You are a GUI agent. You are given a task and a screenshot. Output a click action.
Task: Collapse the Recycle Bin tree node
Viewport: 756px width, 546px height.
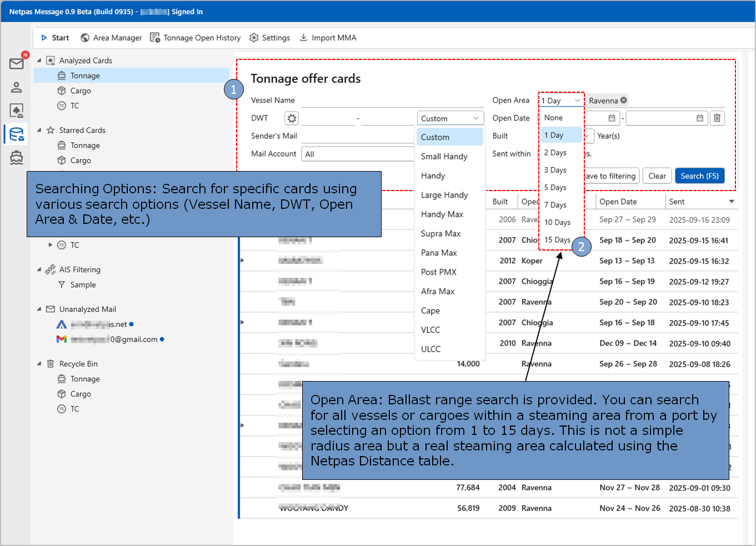click(x=39, y=364)
